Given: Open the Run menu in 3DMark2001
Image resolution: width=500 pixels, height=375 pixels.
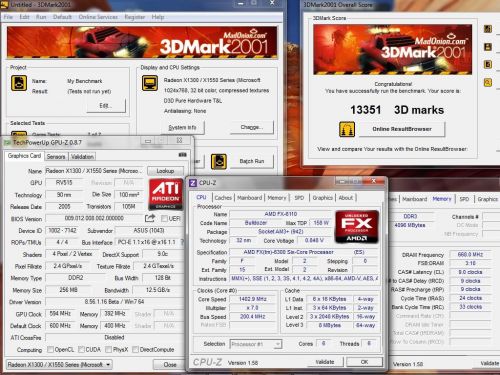Looking at the screenshot, I should click(x=41, y=17).
